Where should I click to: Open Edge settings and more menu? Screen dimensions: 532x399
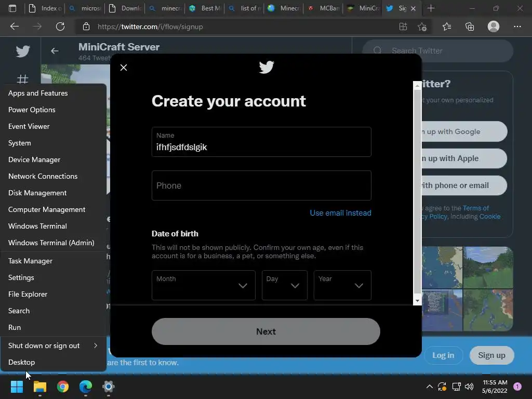pyautogui.click(x=517, y=26)
